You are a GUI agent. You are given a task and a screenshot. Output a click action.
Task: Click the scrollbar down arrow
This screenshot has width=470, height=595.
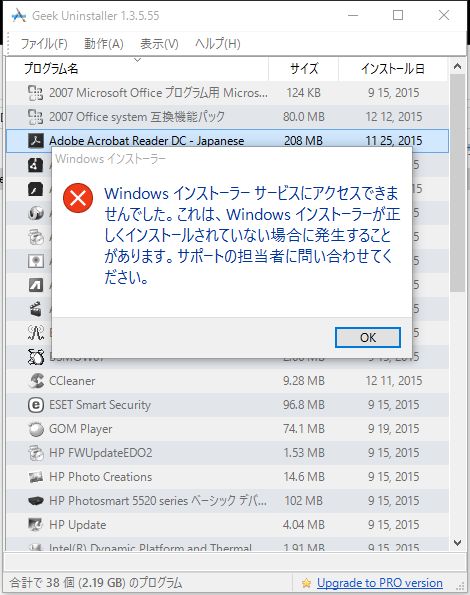(x=457, y=543)
